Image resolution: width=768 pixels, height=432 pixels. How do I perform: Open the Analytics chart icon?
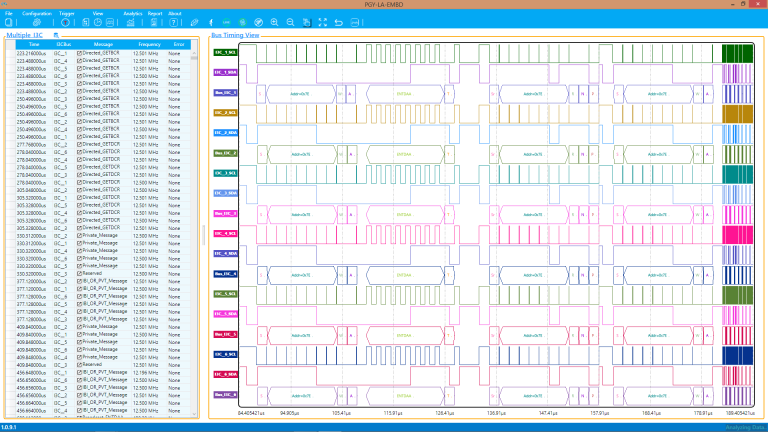[x=130, y=23]
